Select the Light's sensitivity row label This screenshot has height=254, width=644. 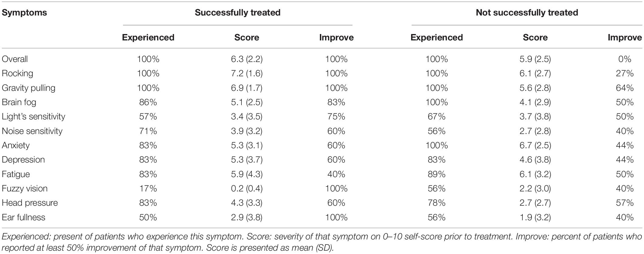point(33,117)
